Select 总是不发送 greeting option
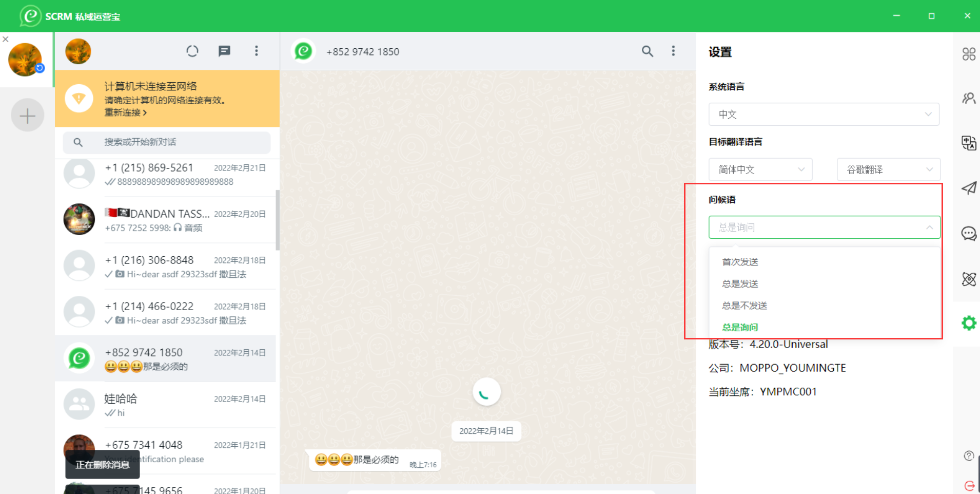The width and height of the screenshot is (980, 494). pyautogui.click(x=744, y=306)
